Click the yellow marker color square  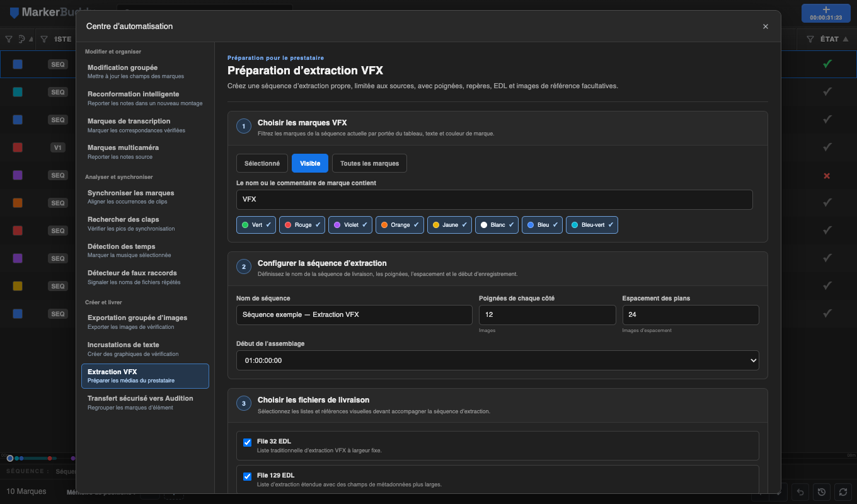point(18,286)
